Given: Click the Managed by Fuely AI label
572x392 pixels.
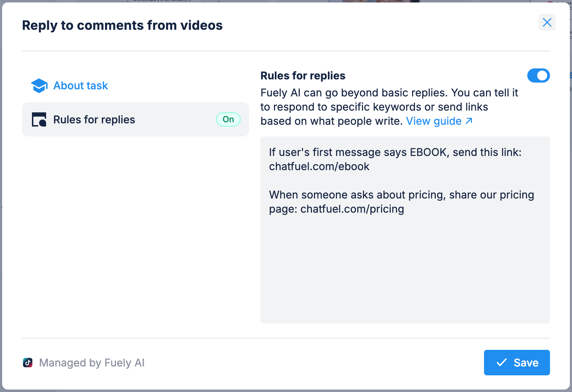Looking at the screenshot, I should (x=92, y=363).
